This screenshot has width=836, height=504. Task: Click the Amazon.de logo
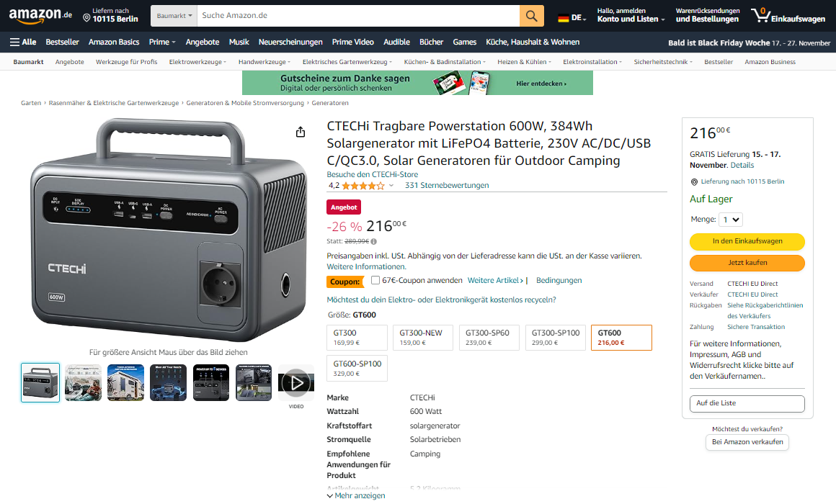[40, 16]
